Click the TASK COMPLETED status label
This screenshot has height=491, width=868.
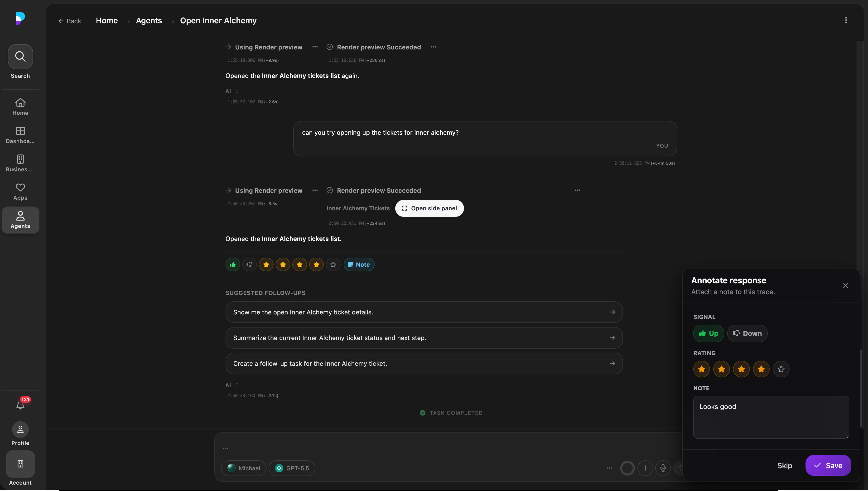(451, 413)
